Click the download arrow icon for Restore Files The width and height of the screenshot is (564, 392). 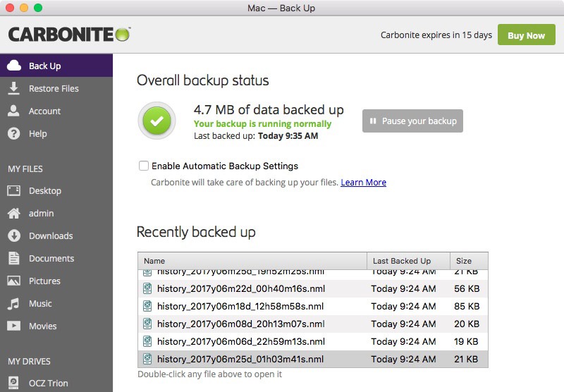pyautogui.click(x=13, y=88)
